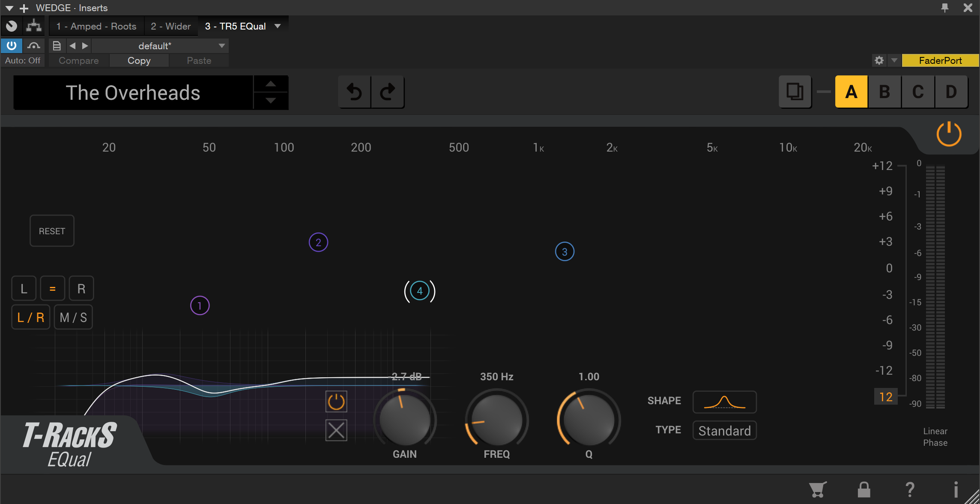Click the redo arrow button
The height and width of the screenshot is (504, 980).
[x=388, y=92]
